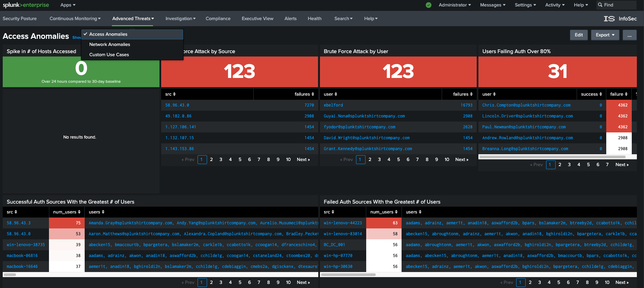This screenshot has height=288, width=644.
Task: Click Chris.Compton user row
Action: (526, 106)
